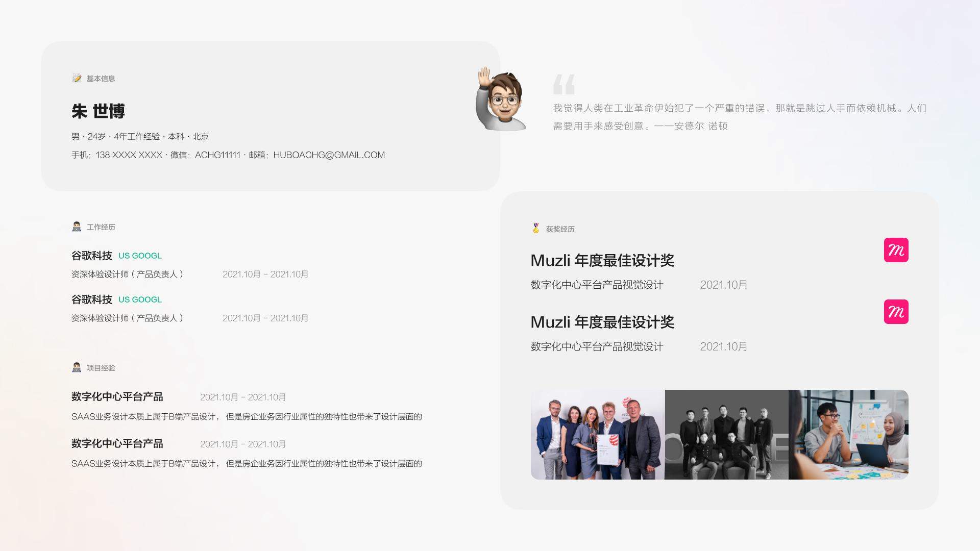Open the award ceremony group photo thumbnail

(598, 435)
